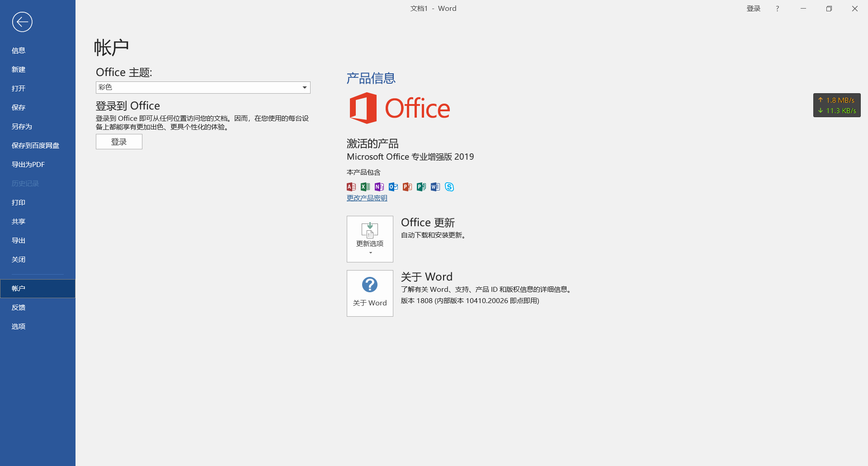868x466 pixels.
Task: Click 登录 in the top title bar
Action: pos(753,9)
